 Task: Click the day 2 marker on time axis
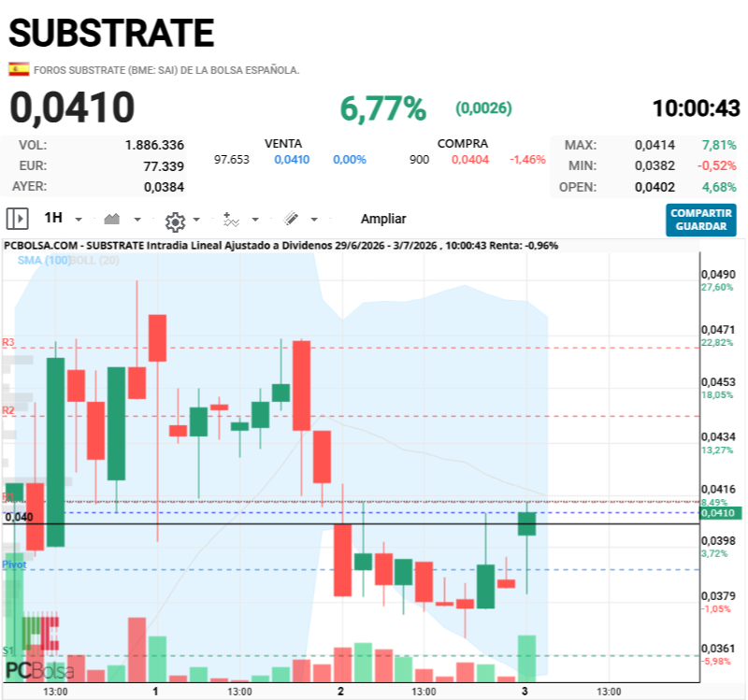(340, 691)
